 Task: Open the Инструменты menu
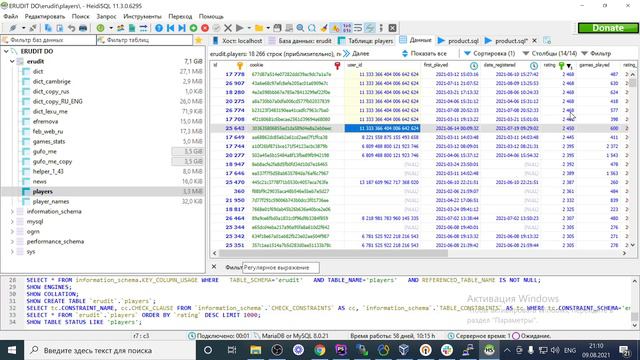142,16
